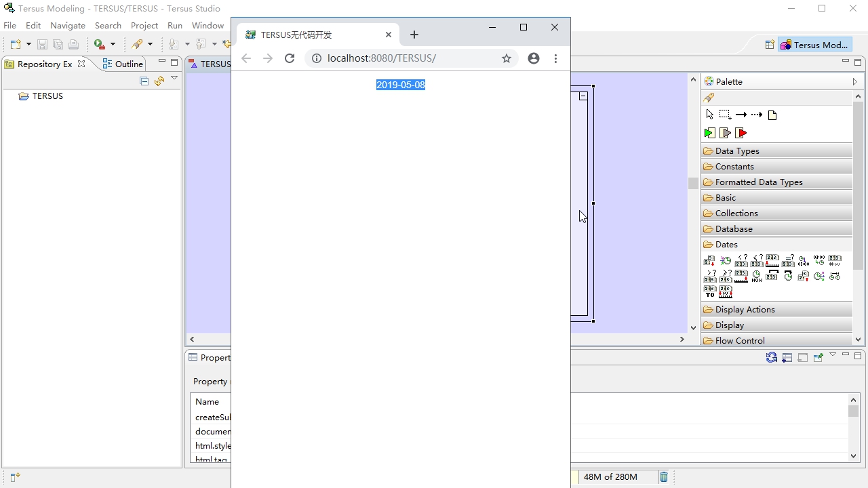The image size is (868, 488).
Task: Open the Project menu
Action: click(x=144, y=25)
